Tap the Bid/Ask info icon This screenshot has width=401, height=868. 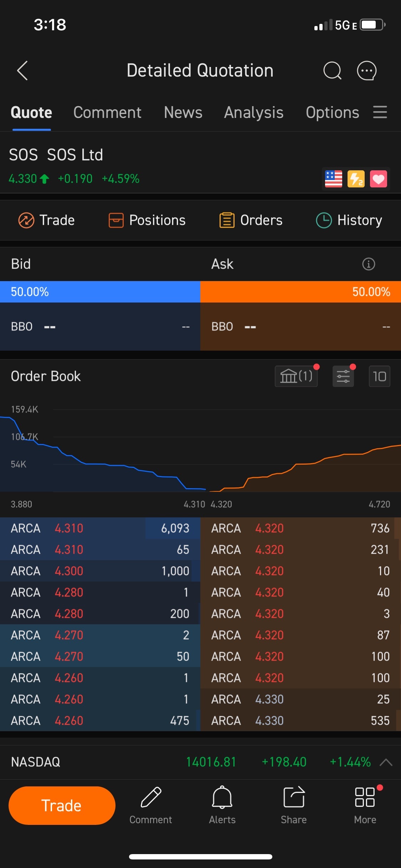369,264
